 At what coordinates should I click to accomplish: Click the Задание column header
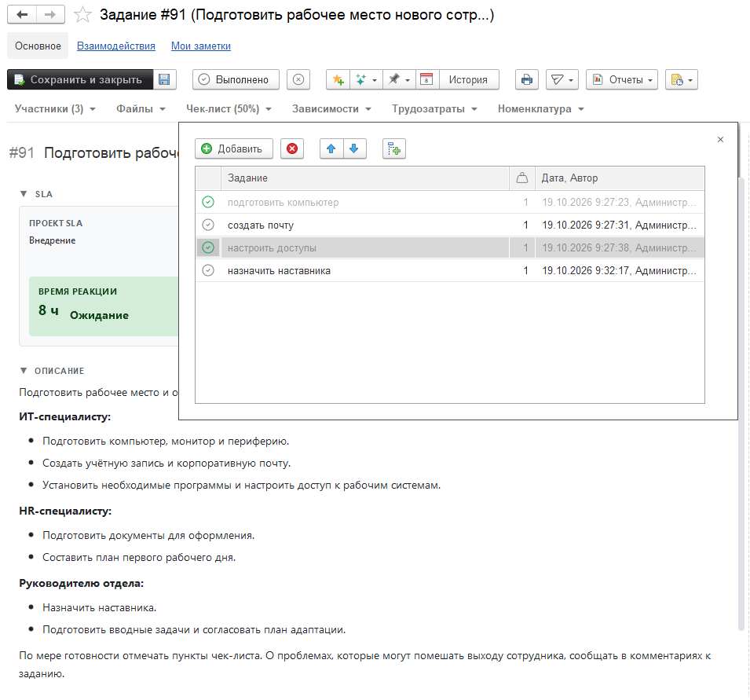coord(365,178)
